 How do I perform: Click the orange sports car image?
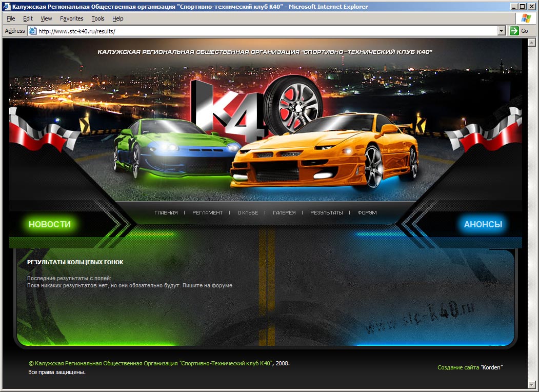325,151
